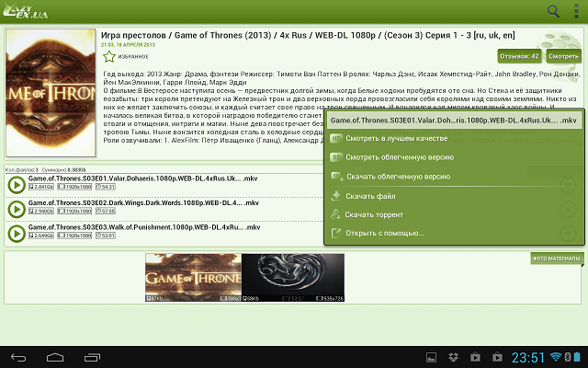
Task: Click the Фото материалы label
Action: [x=557, y=259]
